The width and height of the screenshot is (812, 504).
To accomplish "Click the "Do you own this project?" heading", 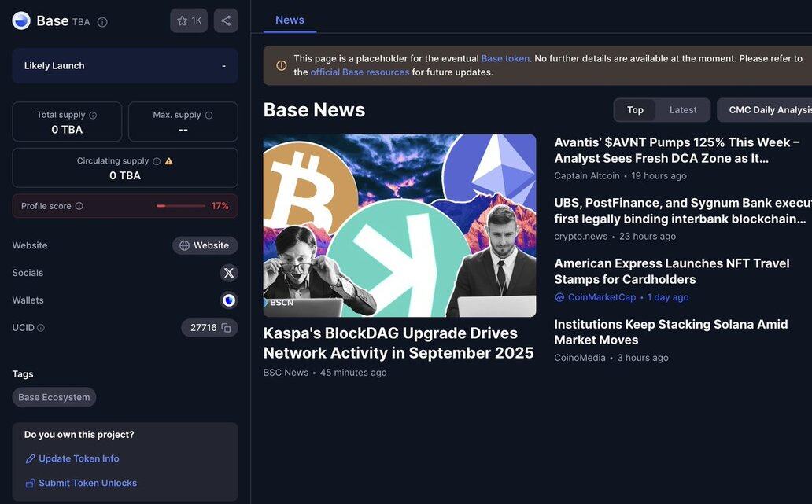I will pyautogui.click(x=79, y=435).
